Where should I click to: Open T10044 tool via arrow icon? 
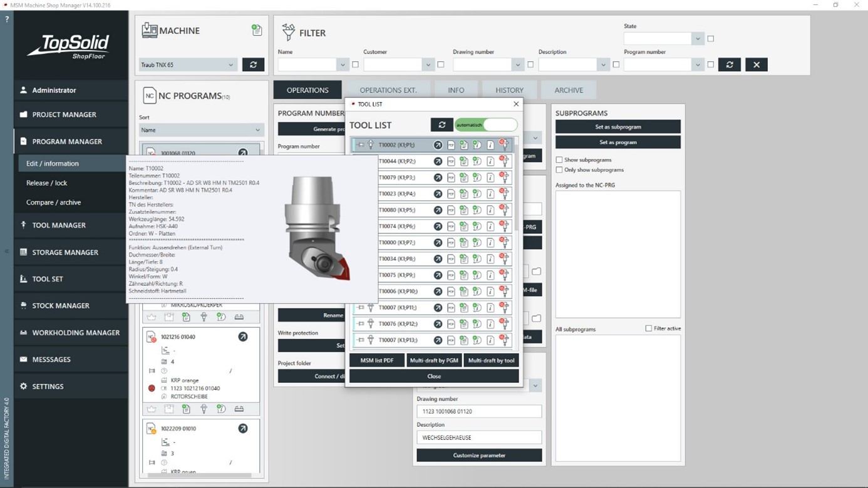pyautogui.click(x=438, y=161)
